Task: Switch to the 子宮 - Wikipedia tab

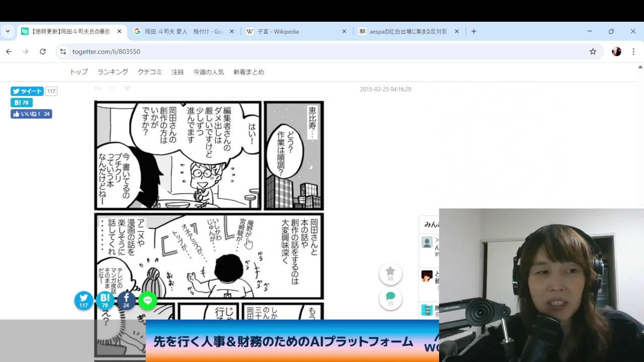Action: click(x=296, y=31)
